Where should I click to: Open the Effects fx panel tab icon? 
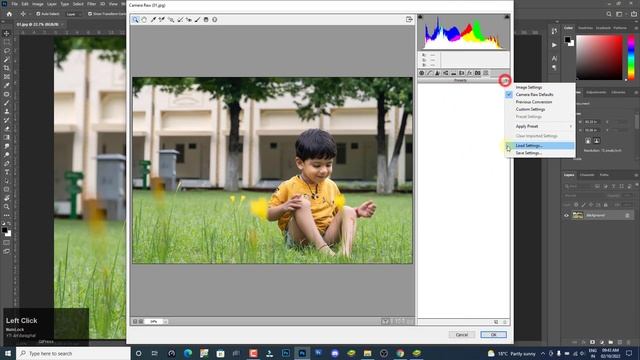click(469, 73)
